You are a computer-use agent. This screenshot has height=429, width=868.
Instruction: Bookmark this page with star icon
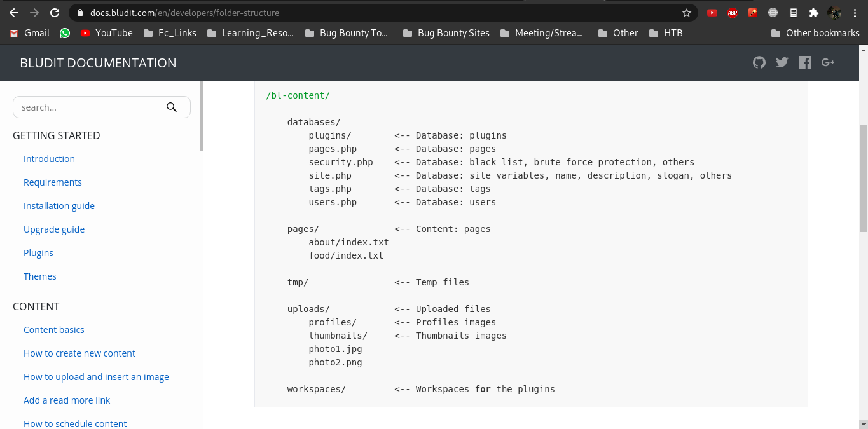point(687,13)
